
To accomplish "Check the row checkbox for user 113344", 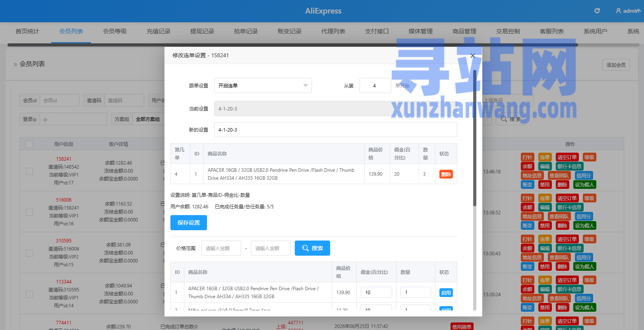I will click(29, 294).
